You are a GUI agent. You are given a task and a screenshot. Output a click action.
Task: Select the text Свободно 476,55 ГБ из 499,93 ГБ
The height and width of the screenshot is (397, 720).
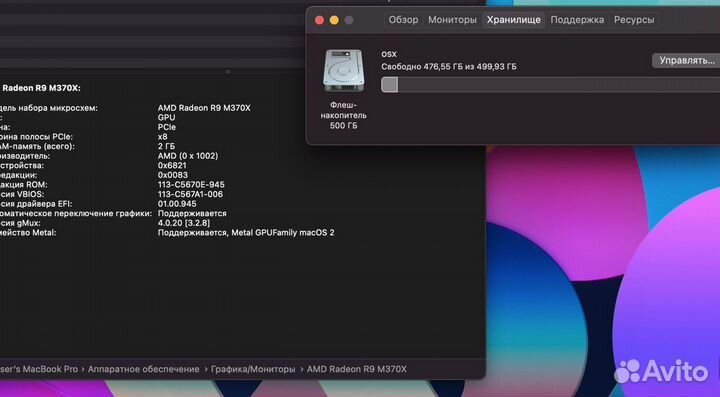click(x=449, y=67)
